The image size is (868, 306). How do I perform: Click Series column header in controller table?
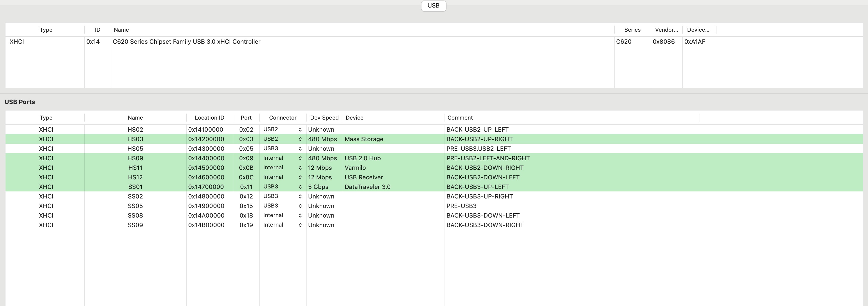coord(632,30)
